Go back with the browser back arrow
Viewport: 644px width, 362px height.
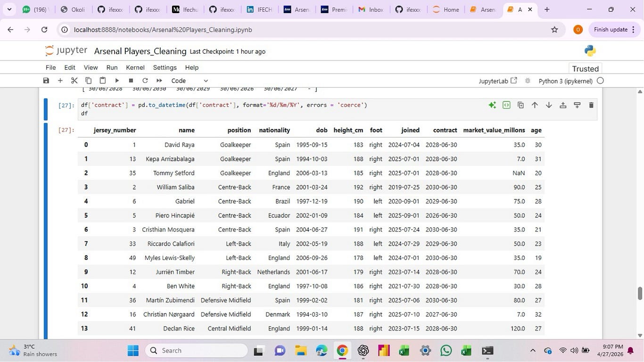click(10, 29)
